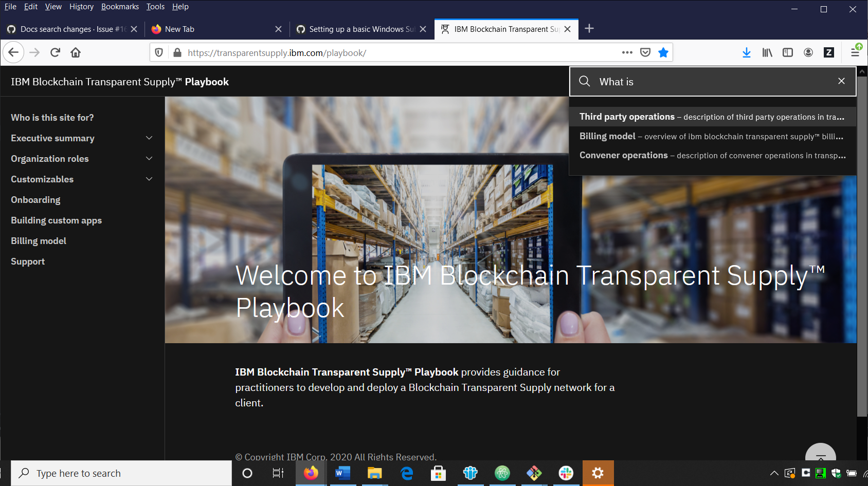868x486 pixels.
Task: Open the Firefox account icon
Action: [808, 52]
